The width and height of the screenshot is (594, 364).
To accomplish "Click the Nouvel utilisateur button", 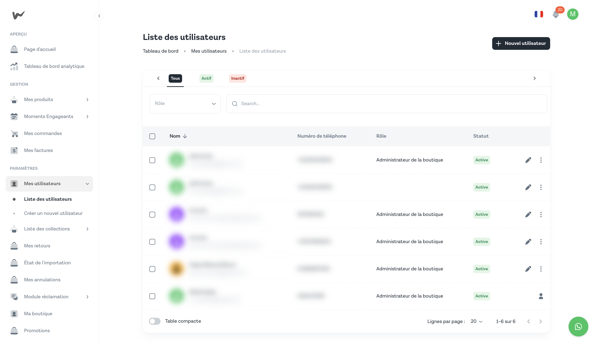I will [521, 43].
